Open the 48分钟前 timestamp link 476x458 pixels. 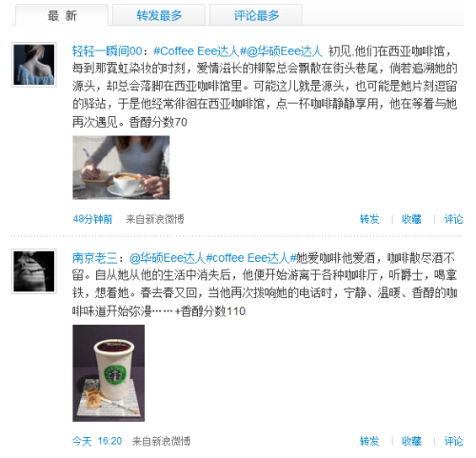point(92,219)
